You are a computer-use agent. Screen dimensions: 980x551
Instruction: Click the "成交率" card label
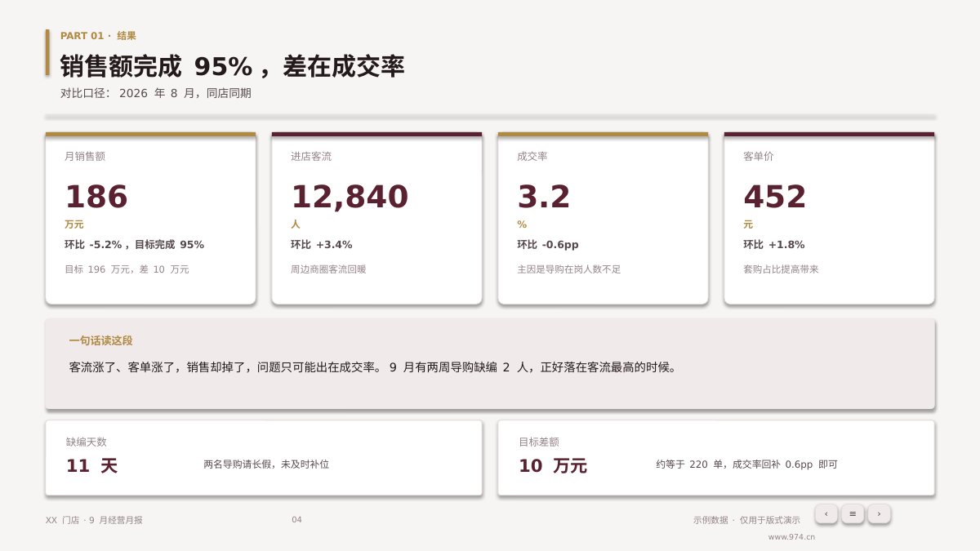click(532, 156)
